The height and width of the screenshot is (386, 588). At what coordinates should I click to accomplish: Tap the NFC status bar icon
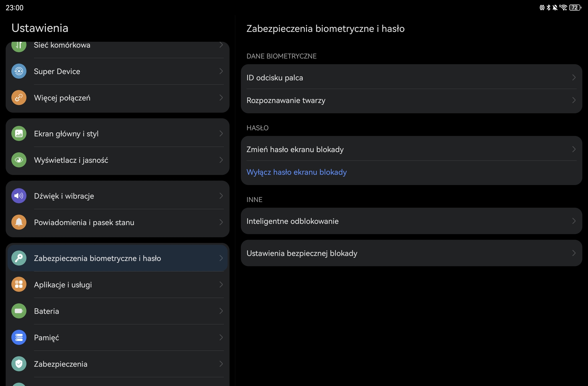[542, 8]
